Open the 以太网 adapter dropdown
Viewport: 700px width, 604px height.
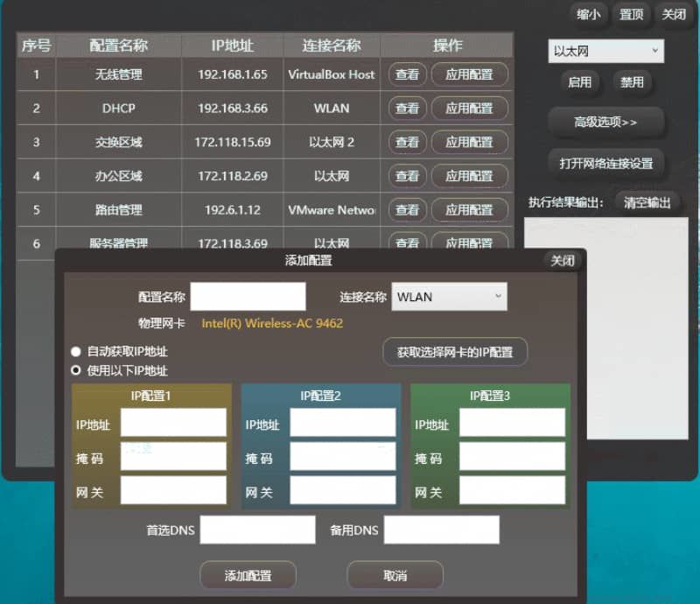(605, 51)
